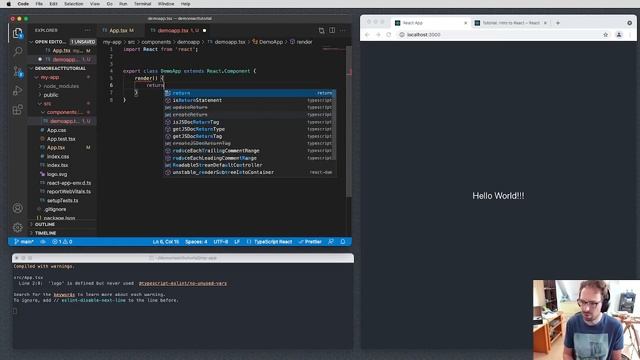Click the DemoApp breadcrumb segment
This screenshot has width=640, height=360.
[267, 42]
